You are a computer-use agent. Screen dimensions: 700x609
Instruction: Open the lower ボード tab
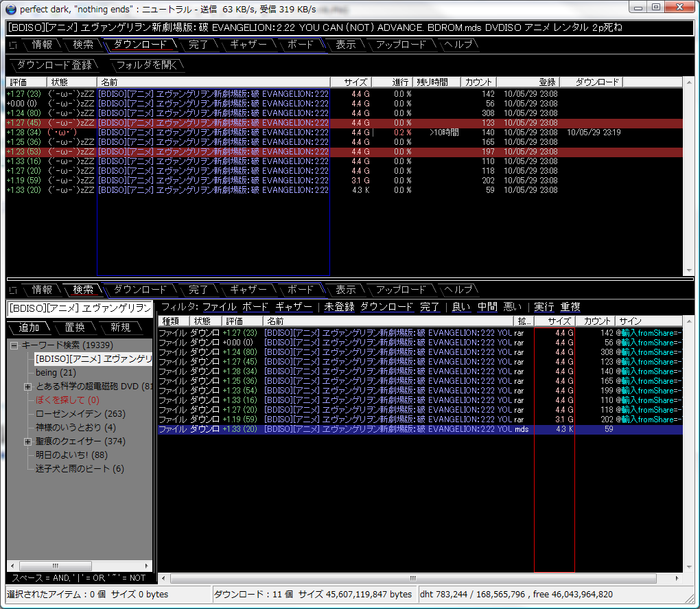tap(300, 290)
